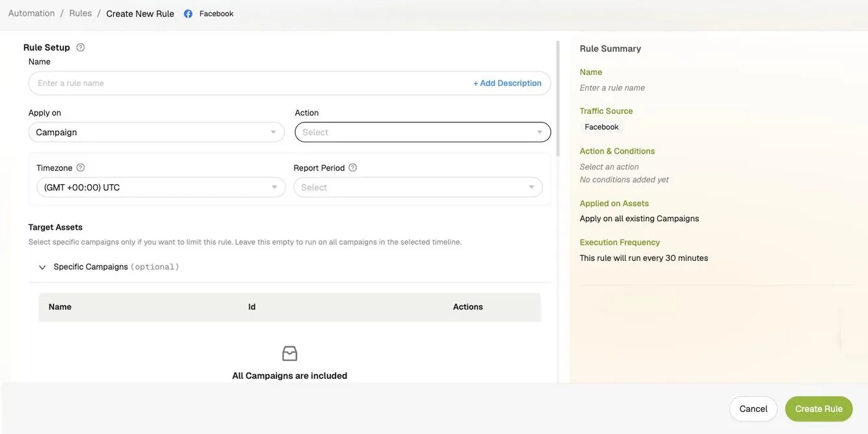Click "Specific Campaigns" label

[x=91, y=267]
